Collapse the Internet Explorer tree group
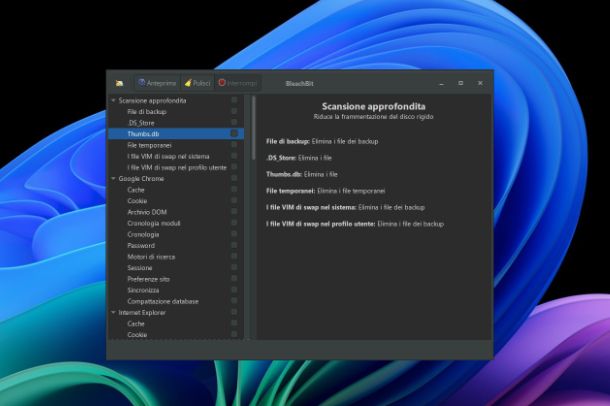The width and height of the screenshot is (610, 406). point(114,313)
